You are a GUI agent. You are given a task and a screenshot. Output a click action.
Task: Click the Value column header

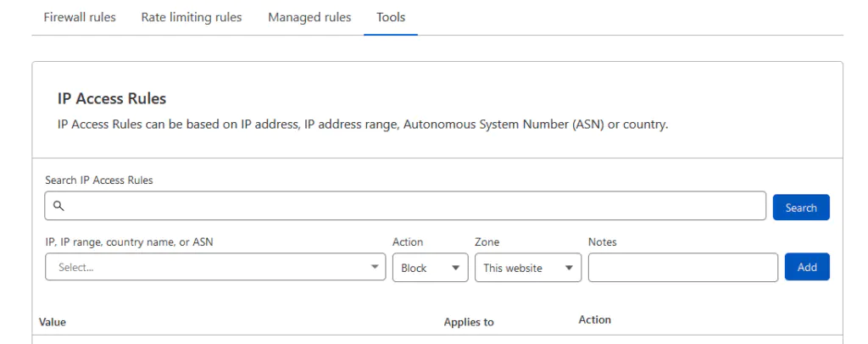point(53,322)
